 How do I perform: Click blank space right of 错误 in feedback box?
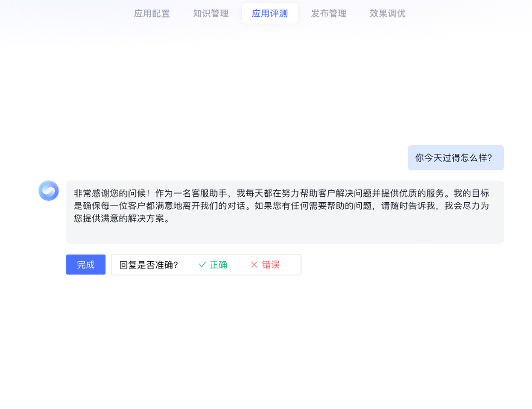click(x=291, y=265)
